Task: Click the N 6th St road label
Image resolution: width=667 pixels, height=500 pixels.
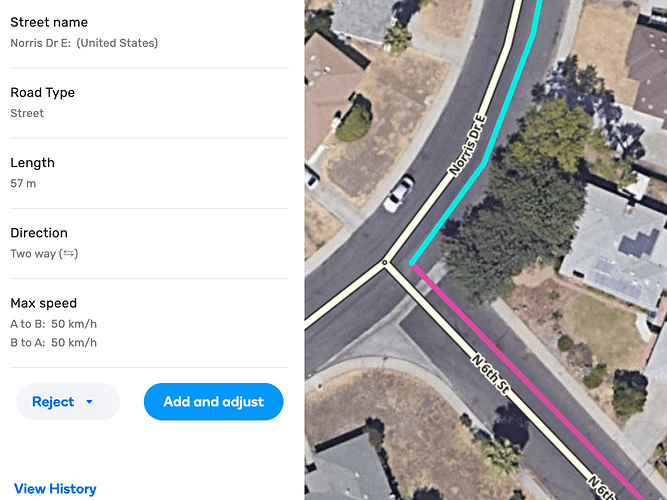Action: point(490,374)
